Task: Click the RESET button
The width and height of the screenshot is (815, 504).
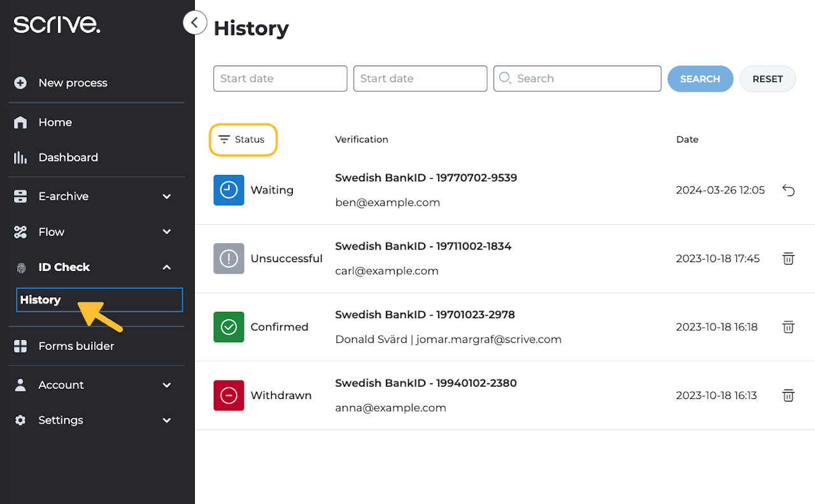Action: point(767,79)
